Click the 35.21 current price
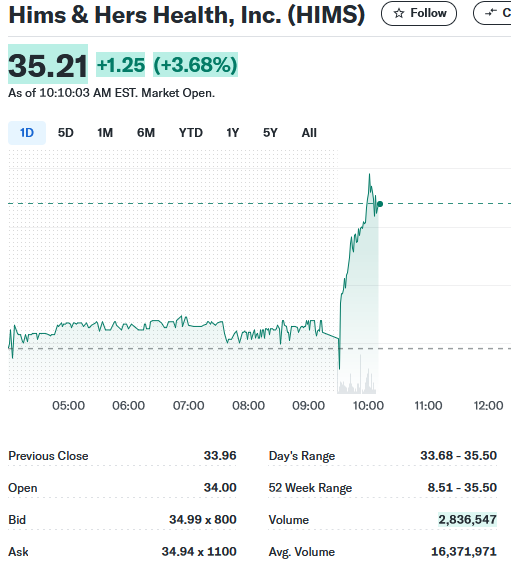The width and height of the screenshot is (511, 570). point(48,65)
